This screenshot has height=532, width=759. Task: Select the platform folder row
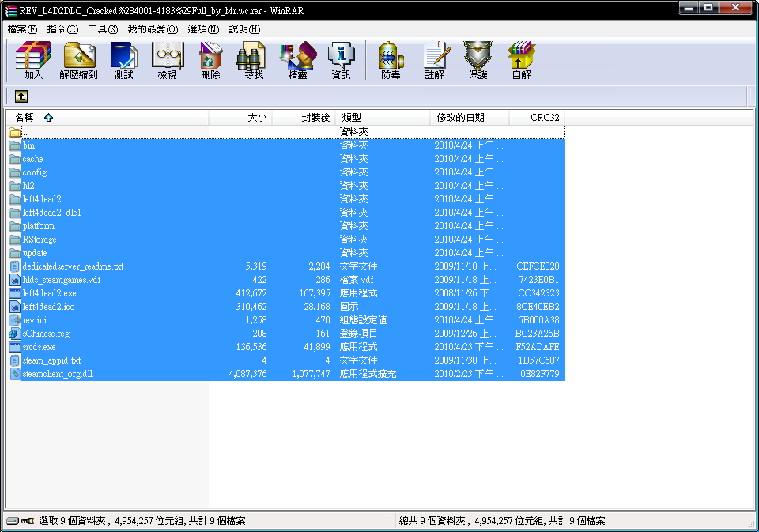pos(286,226)
